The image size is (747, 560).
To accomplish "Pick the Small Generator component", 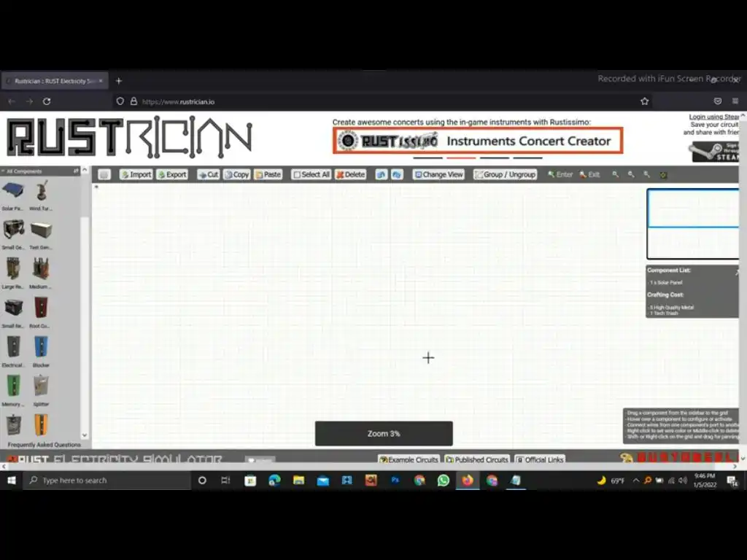I will 13,230.
